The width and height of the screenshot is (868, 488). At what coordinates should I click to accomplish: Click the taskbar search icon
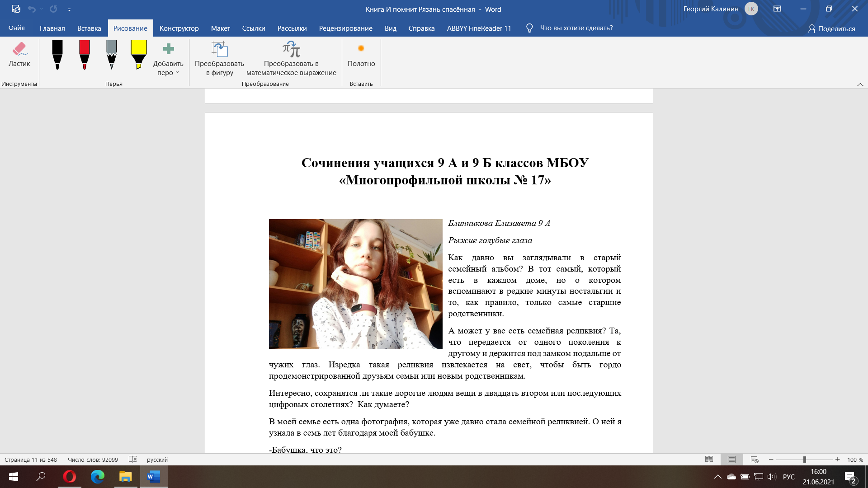(x=41, y=477)
